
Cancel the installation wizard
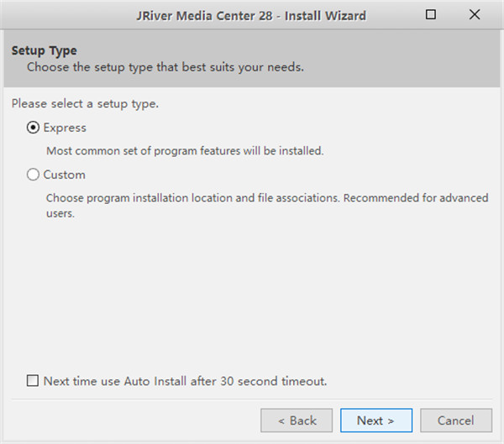[x=455, y=420]
